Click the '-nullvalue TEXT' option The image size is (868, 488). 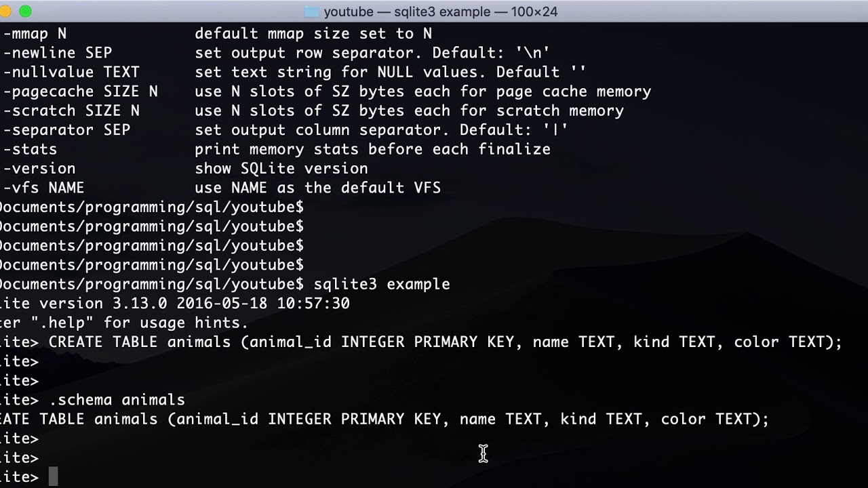[x=71, y=72]
